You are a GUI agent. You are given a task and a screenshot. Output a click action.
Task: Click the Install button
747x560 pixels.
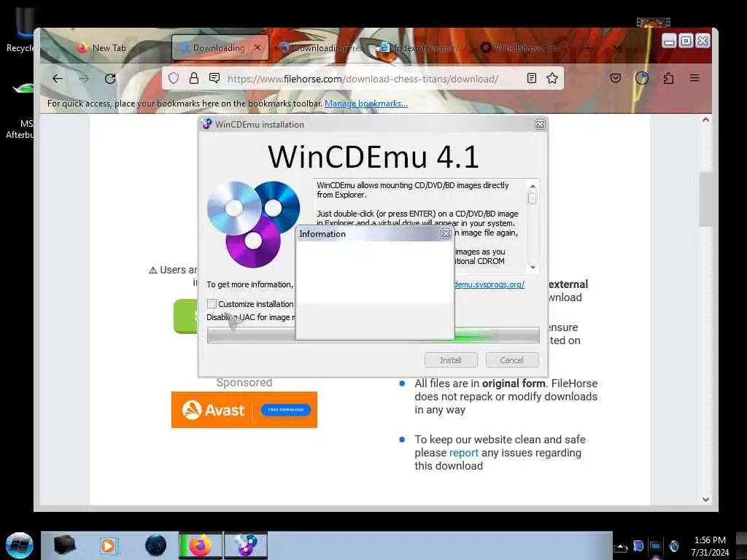pyautogui.click(x=451, y=360)
